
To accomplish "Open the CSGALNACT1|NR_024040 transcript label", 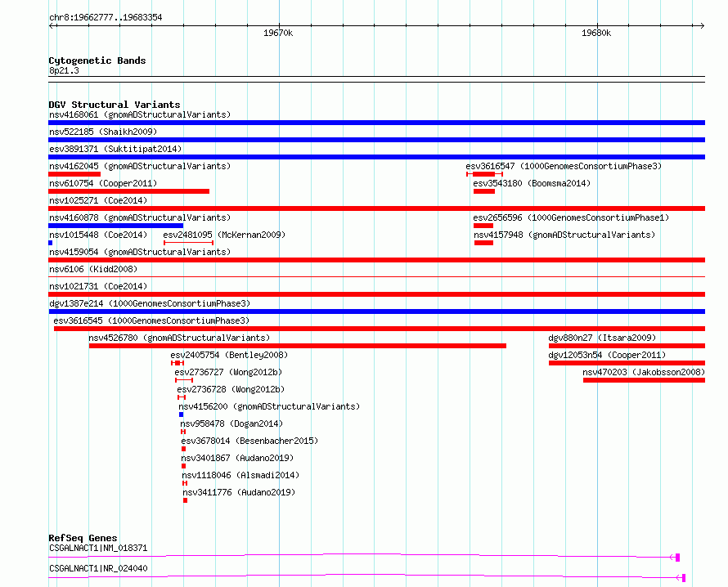I will pyautogui.click(x=98, y=568).
